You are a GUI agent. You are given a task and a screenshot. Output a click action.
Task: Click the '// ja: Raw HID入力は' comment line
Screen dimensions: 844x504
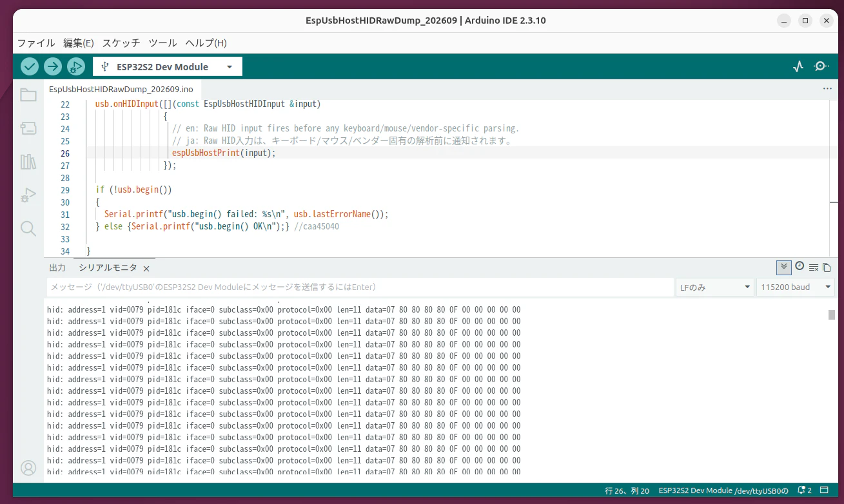(x=342, y=141)
